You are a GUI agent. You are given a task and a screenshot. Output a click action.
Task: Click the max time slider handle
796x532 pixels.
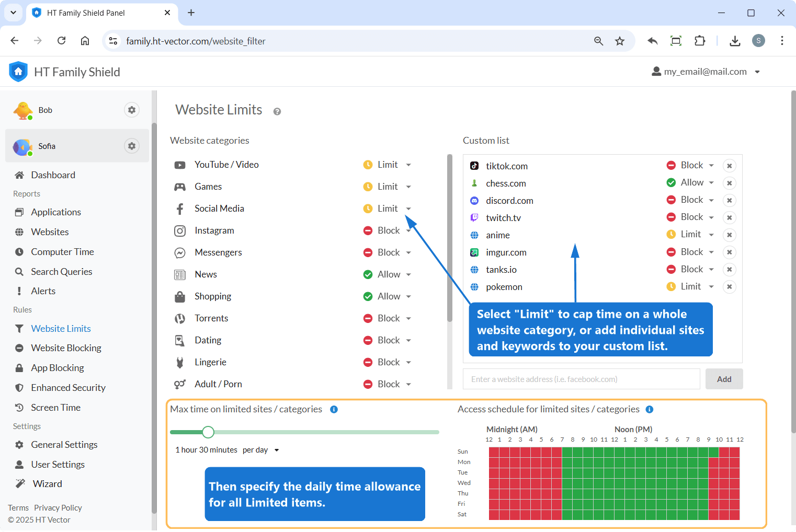click(208, 432)
